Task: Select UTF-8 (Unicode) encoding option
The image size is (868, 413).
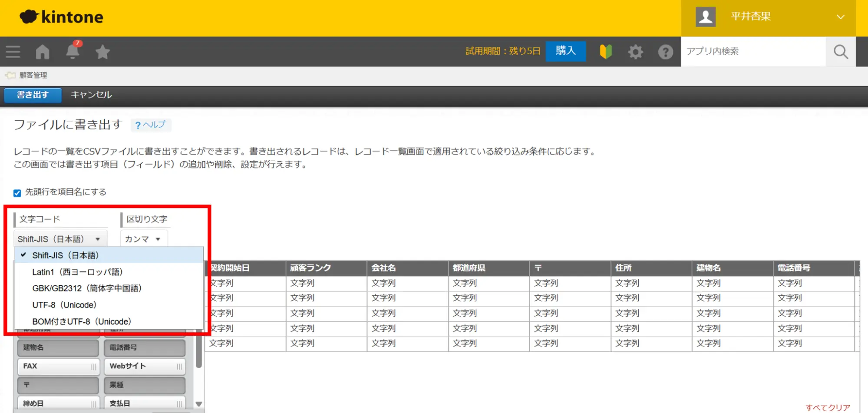Action: tap(64, 305)
